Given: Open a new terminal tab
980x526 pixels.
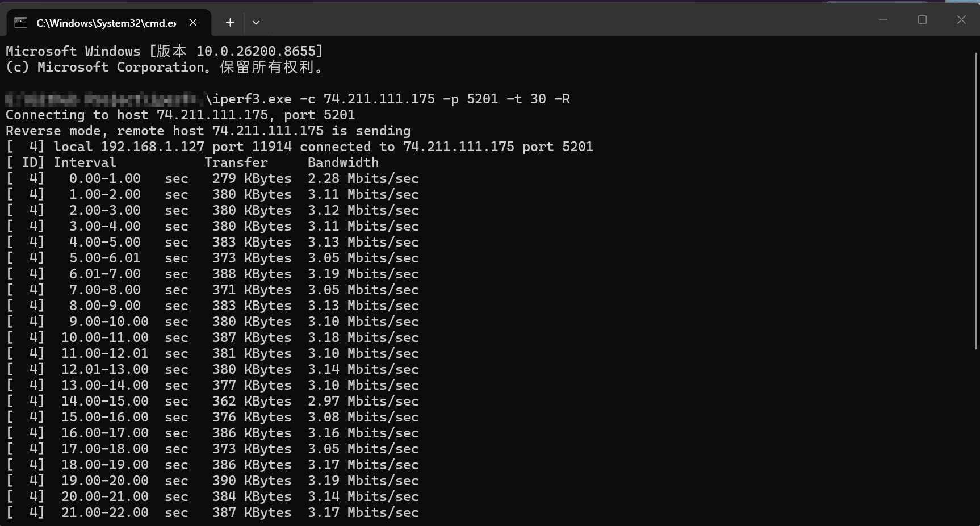Looking at the screenshot, I should (230, 23).
